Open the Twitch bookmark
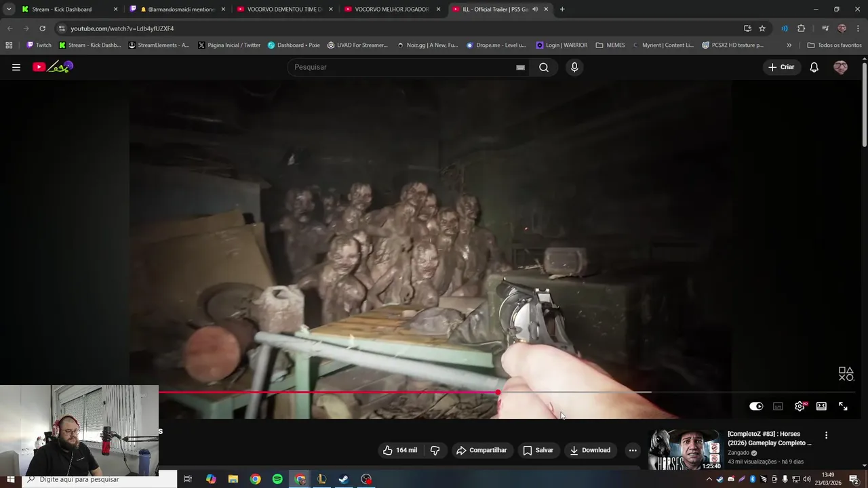 (x=39, y=45)
